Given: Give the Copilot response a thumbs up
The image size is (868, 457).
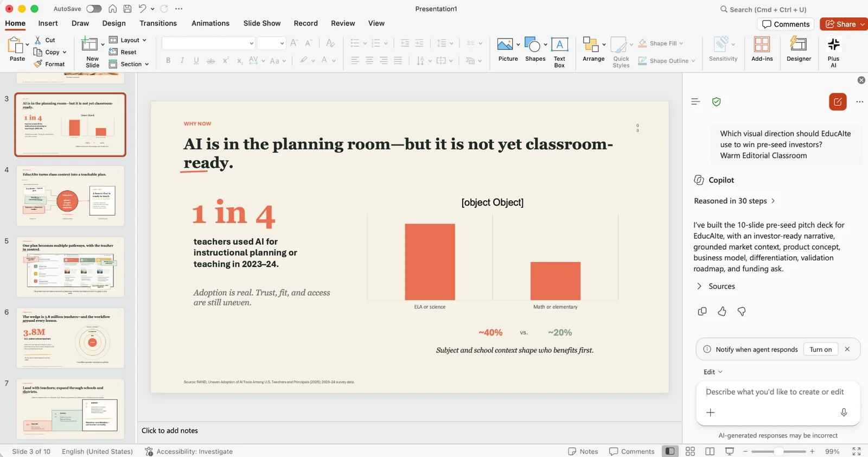Looking at the screenshot, I should tap(722, 312).
